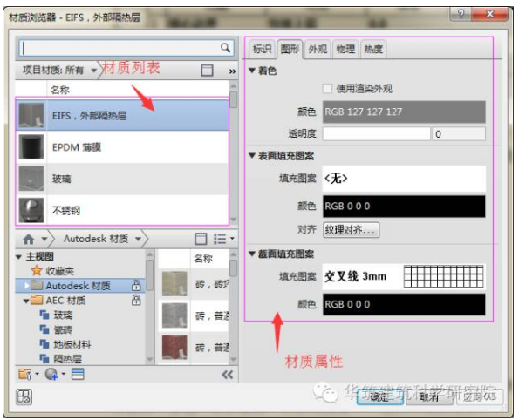Open the surface pattern color swatch

pos(404,206)
